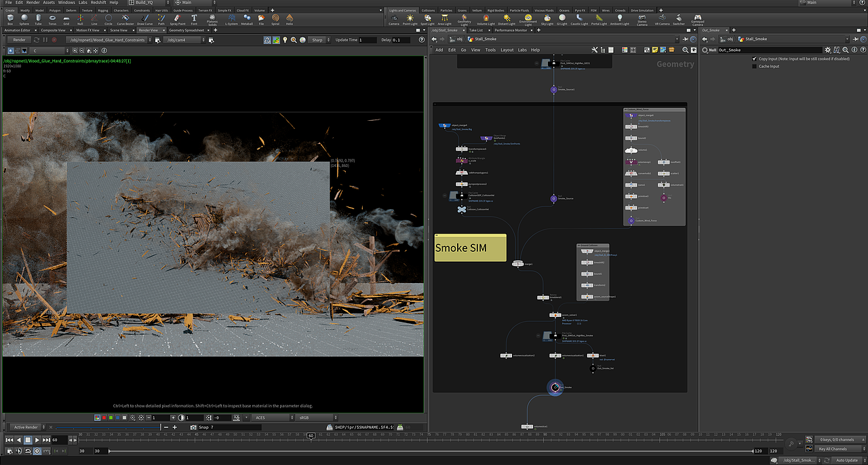
Task: Enable the Cache Input checkbox
Action: 754,67
